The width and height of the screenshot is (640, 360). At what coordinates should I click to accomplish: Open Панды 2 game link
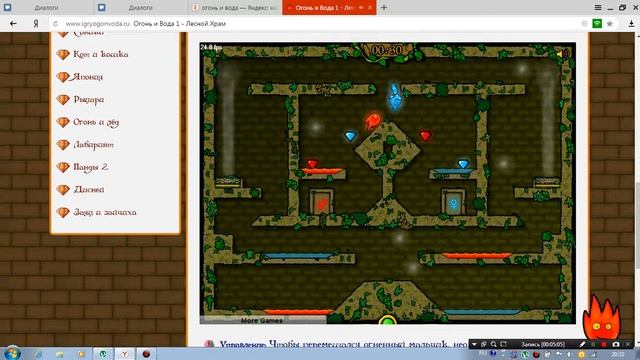click(x=91, y=167)
